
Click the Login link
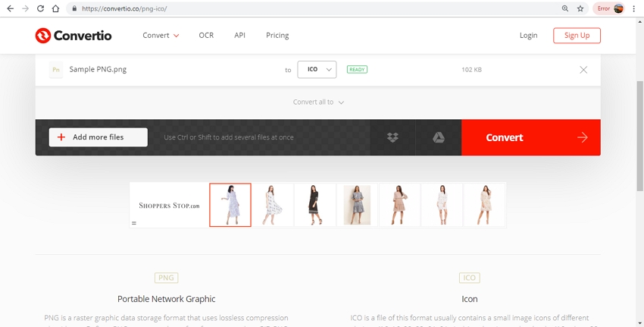pos(528,36)
